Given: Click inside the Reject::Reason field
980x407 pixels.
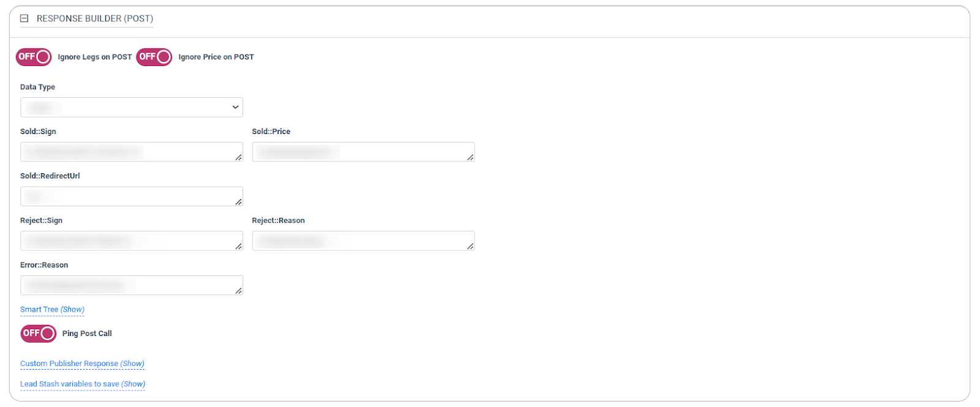Looking at the screenshot, I should [x=363, y=241].
